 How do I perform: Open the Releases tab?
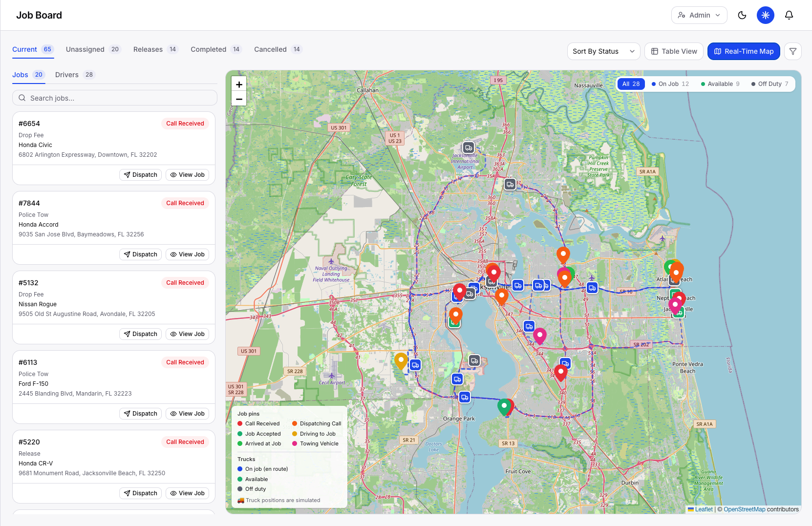[156, 49]
